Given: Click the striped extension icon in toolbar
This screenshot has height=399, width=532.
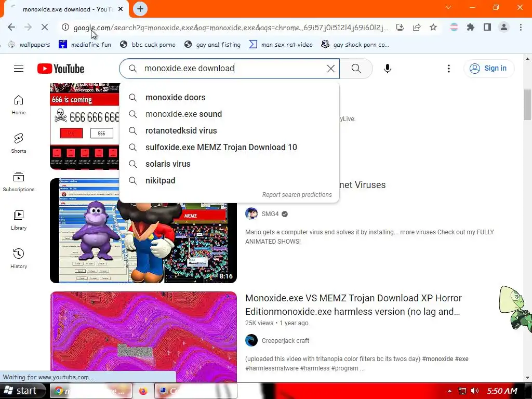Looking at the screenshot, I should (x=454, y=27).
